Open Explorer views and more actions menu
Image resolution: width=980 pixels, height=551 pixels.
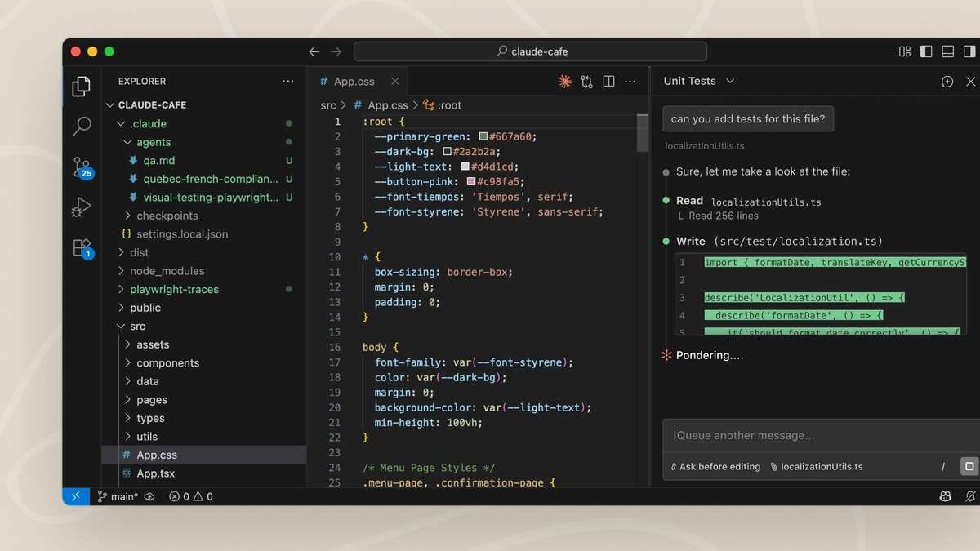pos(287,82)
